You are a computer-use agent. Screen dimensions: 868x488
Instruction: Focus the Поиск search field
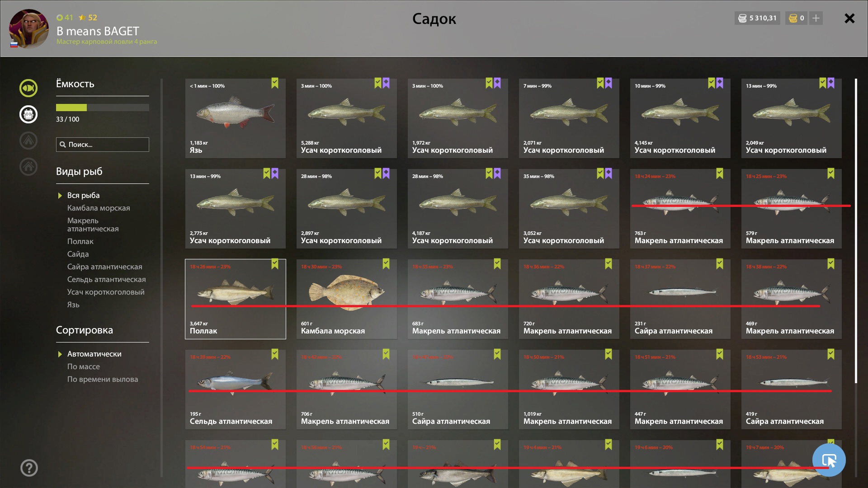pyautogui.click(x=103, y=145)
